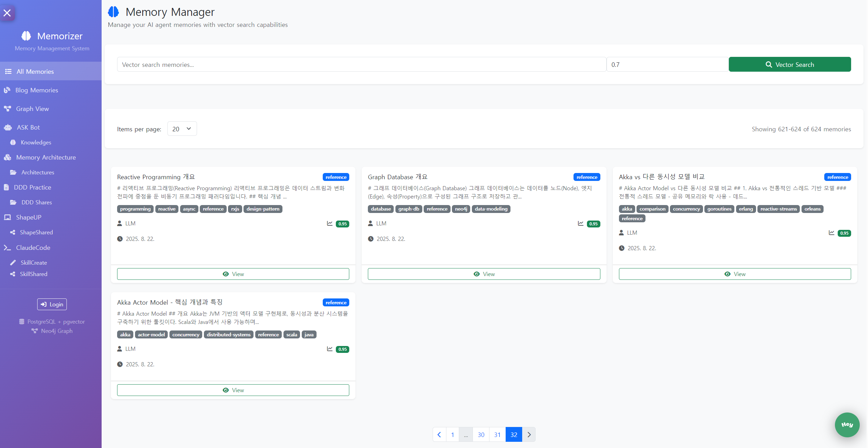Open the green Hey chat bubble
The width and height of the screenshot is (868, 448).
847,425
